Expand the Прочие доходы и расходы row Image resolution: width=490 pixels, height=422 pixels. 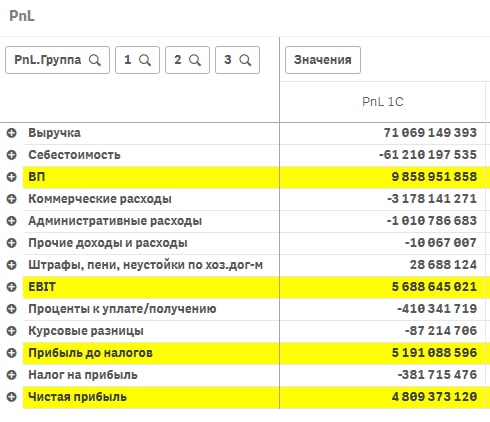(12, 243)
